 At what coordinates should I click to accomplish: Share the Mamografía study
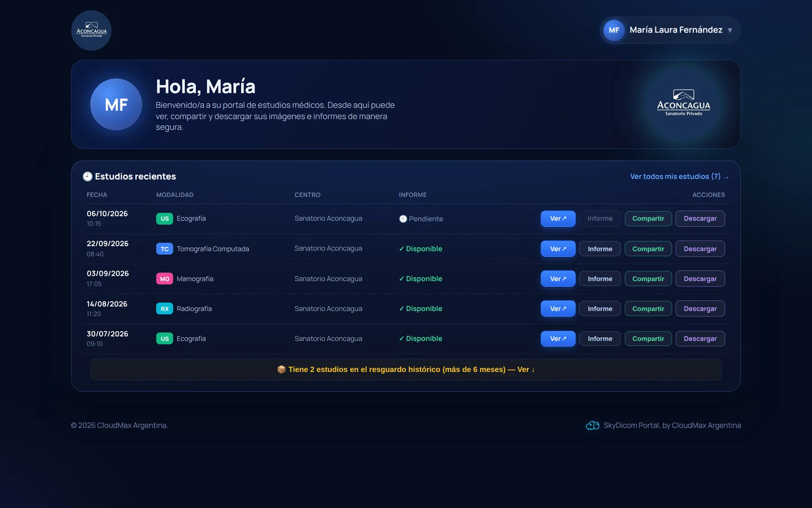[648, 279]
